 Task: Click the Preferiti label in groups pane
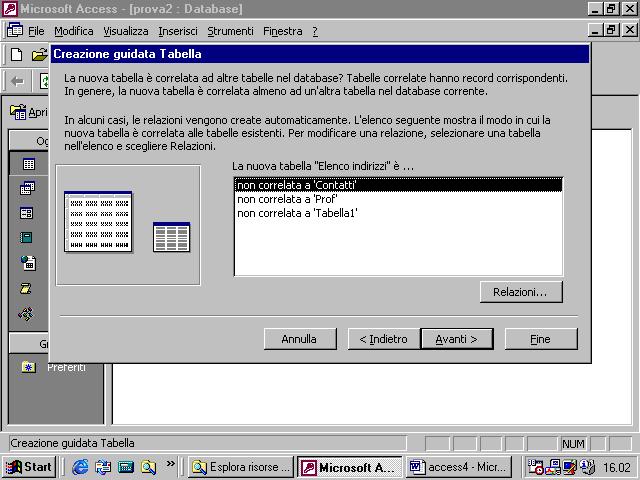coord(66,367)
